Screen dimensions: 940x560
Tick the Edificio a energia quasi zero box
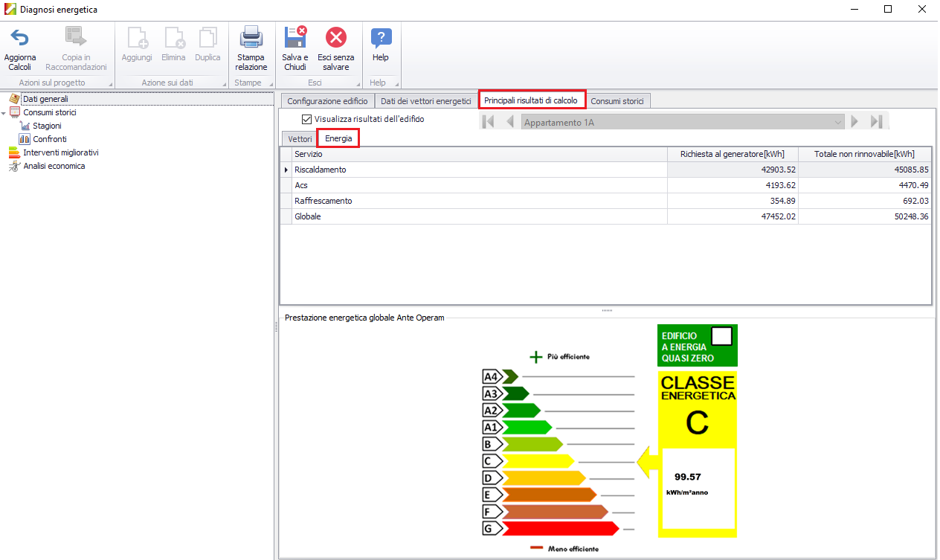point(721,336)
